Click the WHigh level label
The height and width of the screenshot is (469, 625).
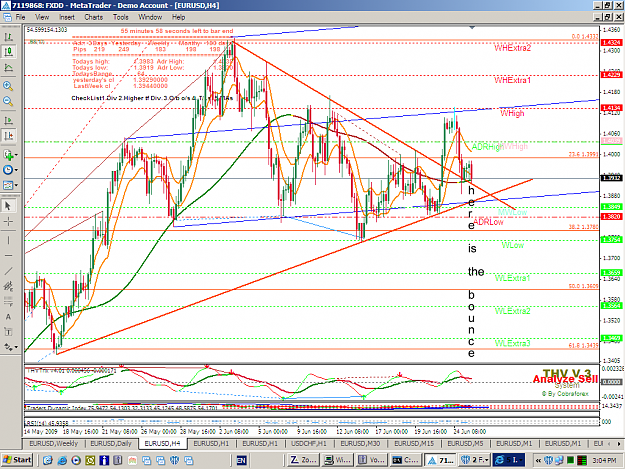pos(513,114)
